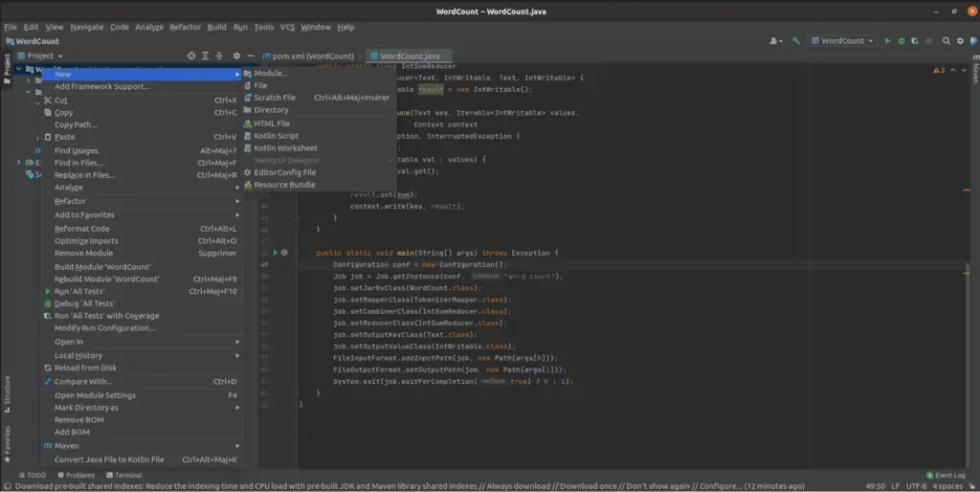Click the run gutter icon beside main method
The height and width of the screenshot is (492, 980).
(275, 253)
